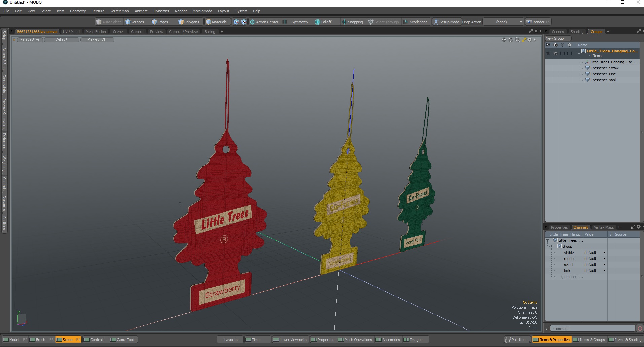This screenshot has width=644, height=347.
Task: Toggle second checkbox in Little_Trees group row
Action: tap(569, 53)
